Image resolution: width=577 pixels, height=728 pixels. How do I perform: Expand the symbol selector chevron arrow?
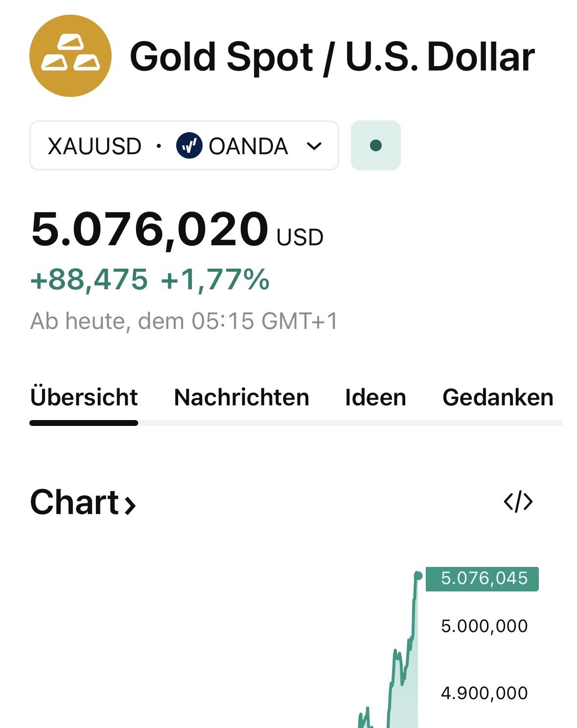314,146
